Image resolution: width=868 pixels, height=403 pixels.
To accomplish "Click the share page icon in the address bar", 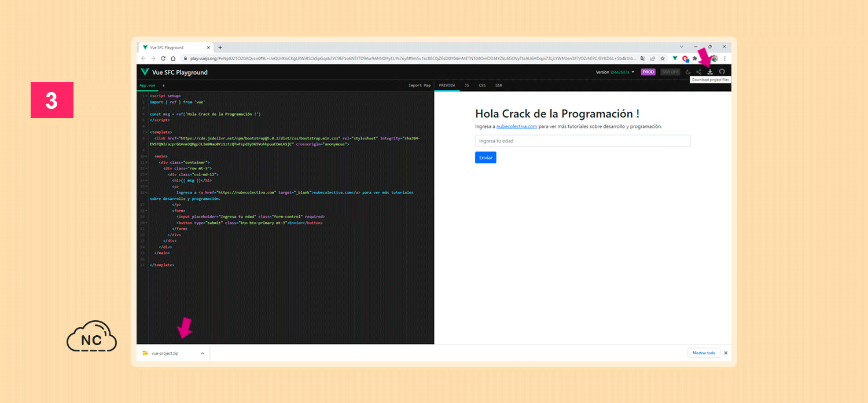I will (653, 58).
